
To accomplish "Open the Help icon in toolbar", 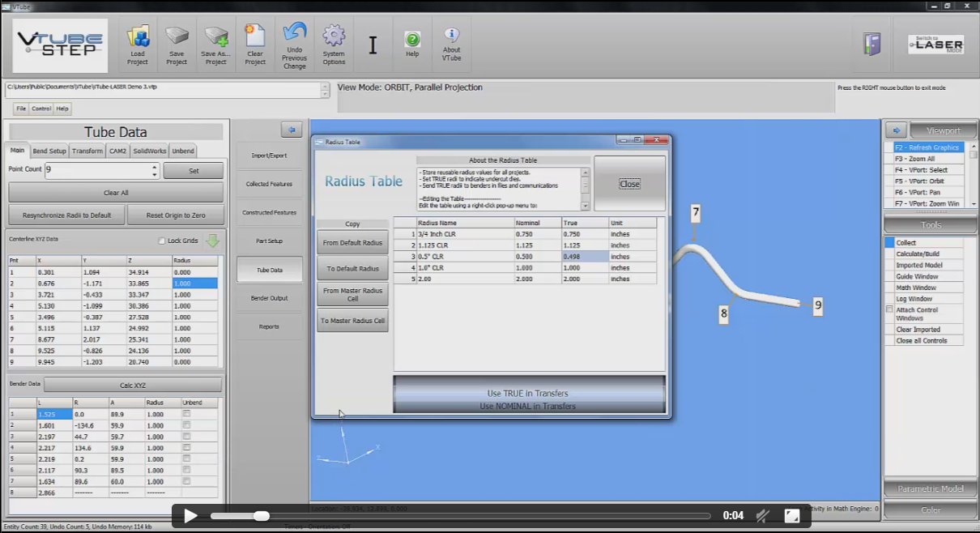I will [412, 40].
